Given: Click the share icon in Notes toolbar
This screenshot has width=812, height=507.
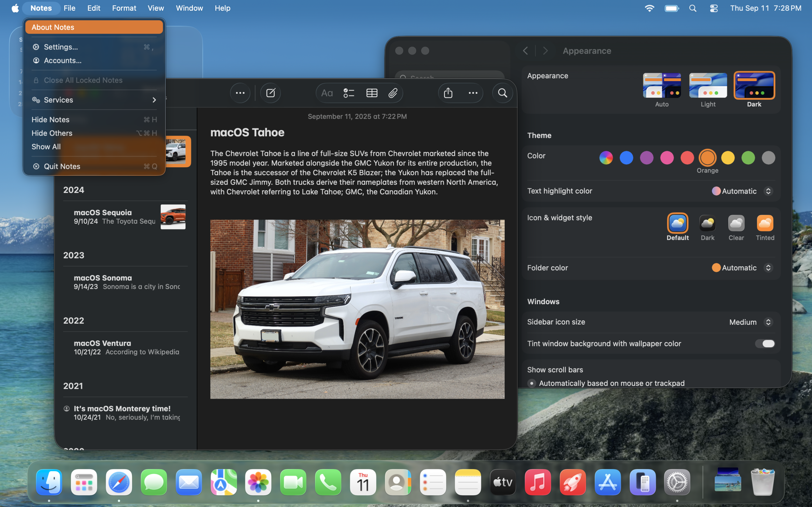Looking at the screenshot, I should point(448,93).
